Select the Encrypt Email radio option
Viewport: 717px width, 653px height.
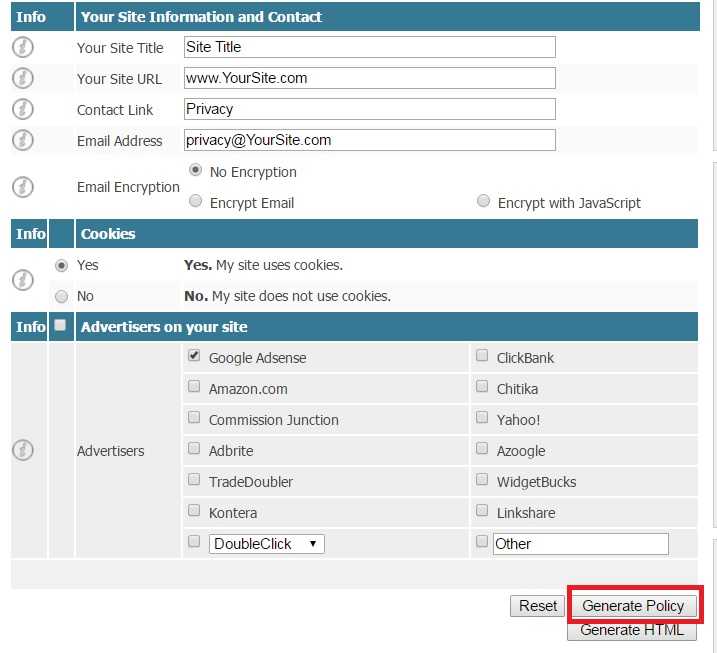196,201
